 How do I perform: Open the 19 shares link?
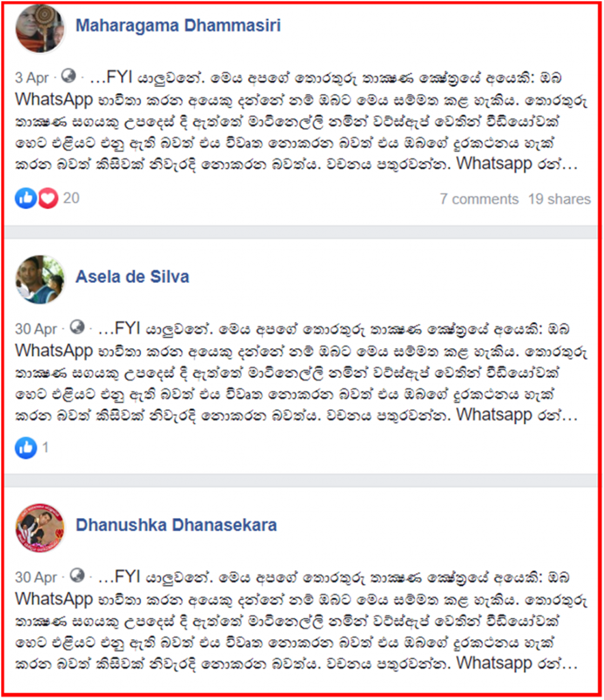pyautogui.click(x=560, y=199)
